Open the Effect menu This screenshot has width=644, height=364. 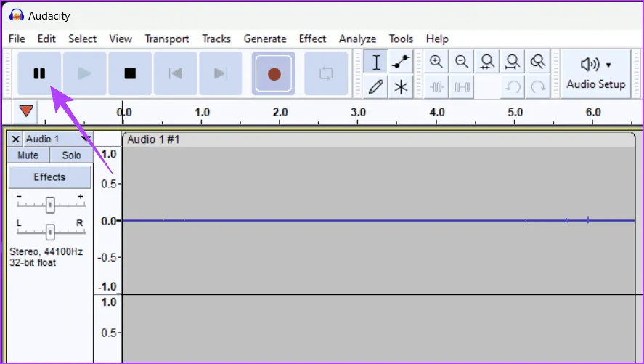[x=312, y=39]
